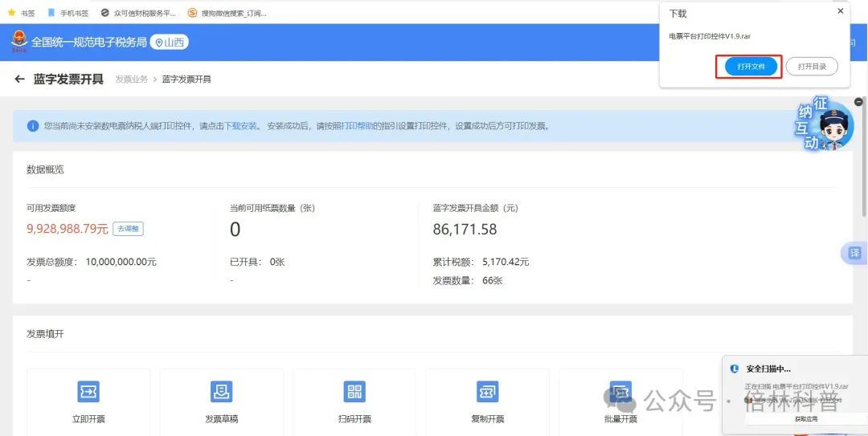Screen dimensions: 868x436
Task: Click the 扫码开票 QR icon card
Action: (x=354, y=402)
